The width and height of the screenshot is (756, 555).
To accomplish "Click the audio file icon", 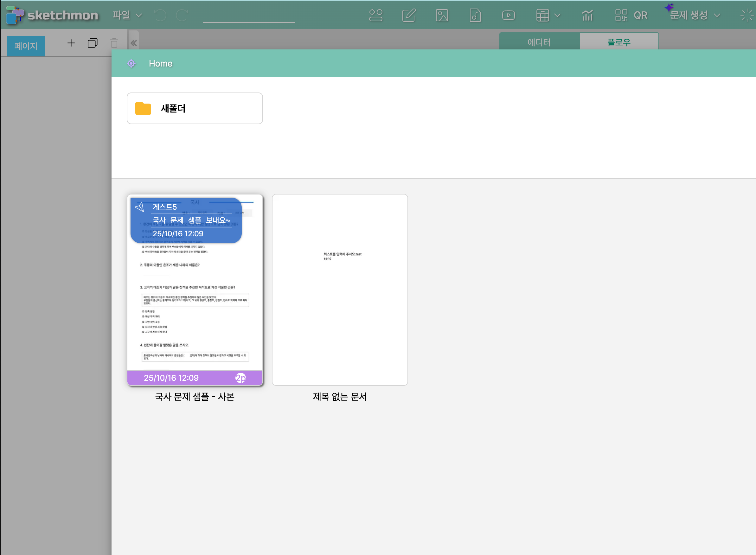I will [x=475, y=15].
